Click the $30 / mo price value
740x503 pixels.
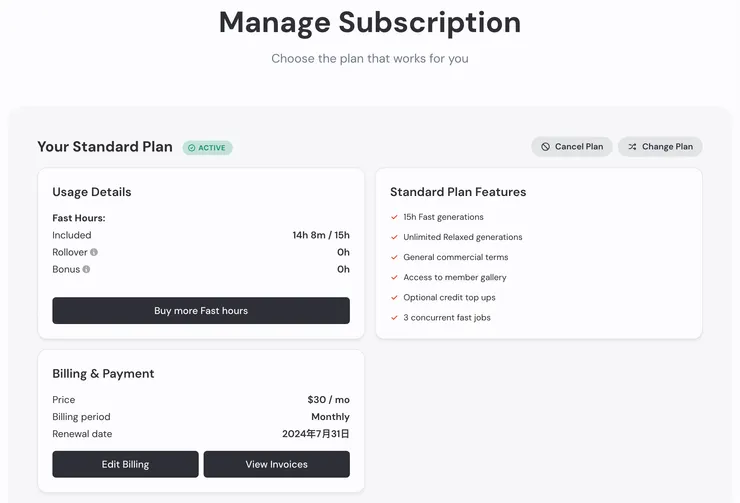point(329,400)
